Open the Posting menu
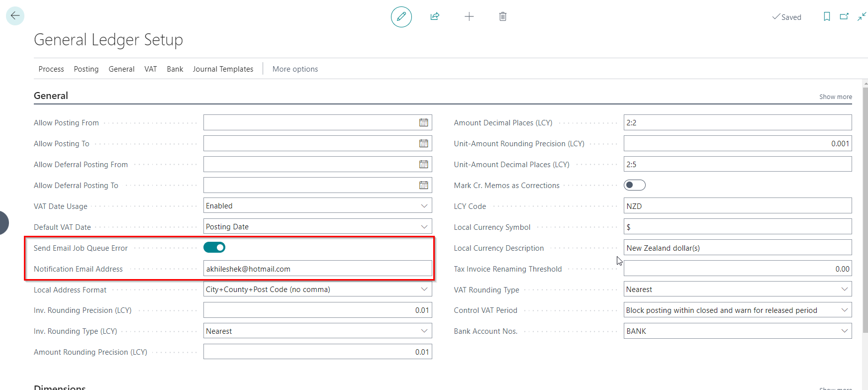 click(86, 69)
